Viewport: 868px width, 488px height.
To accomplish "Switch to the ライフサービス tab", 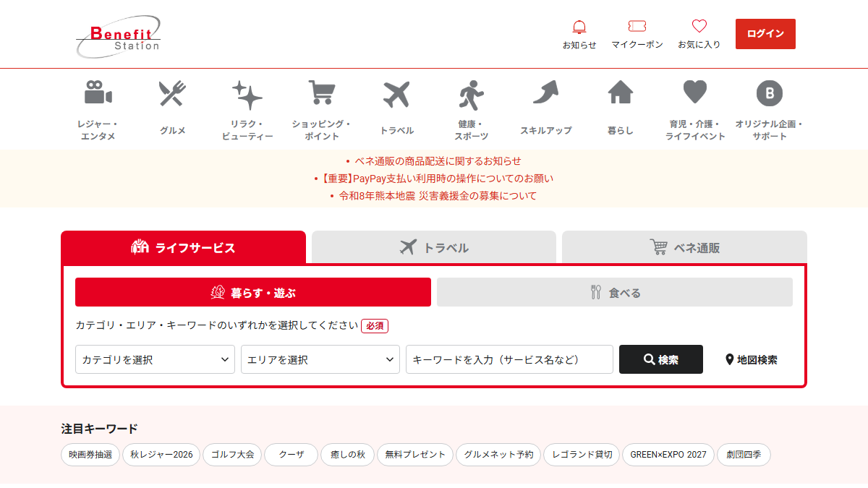I will pyautogui.click(x=184, y=247).
